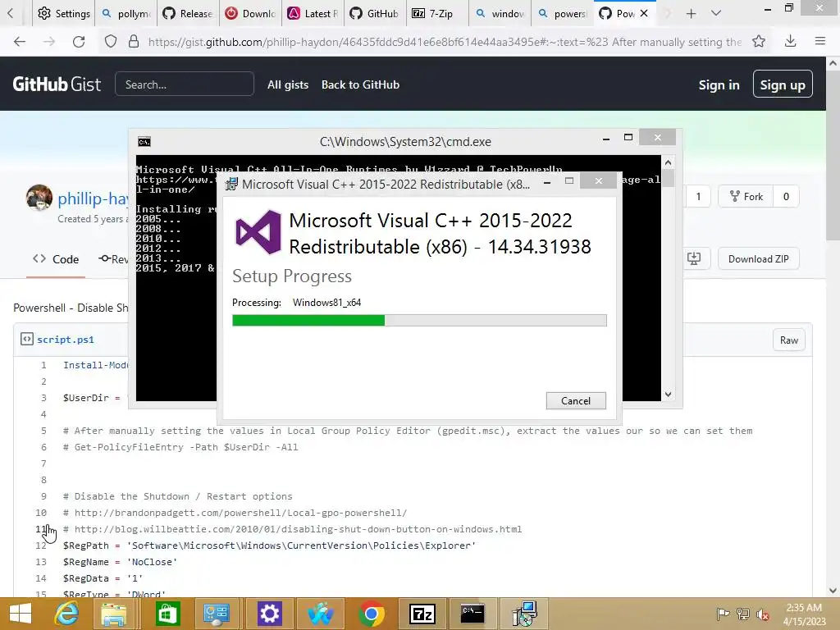
Task: Open a new tab with plus icon
Action: 691,13
